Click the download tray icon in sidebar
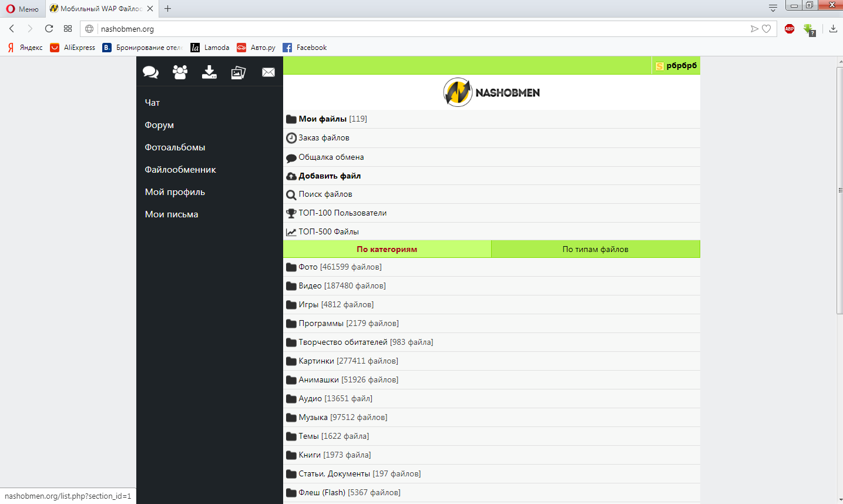The image size is (843, 504). tap(209, 72)
